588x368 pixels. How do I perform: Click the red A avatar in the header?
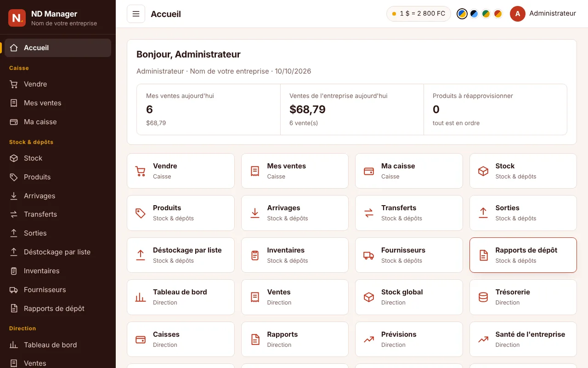tap(518, 14)
